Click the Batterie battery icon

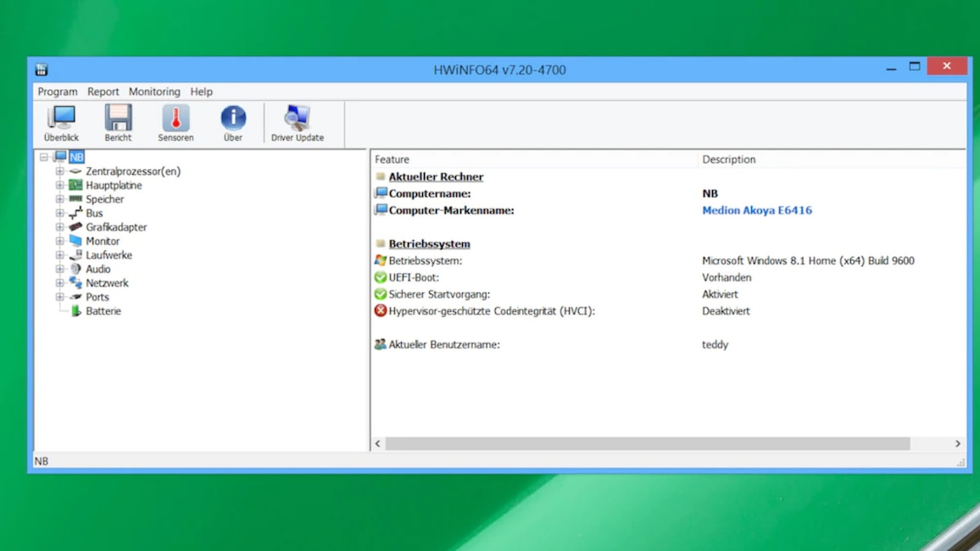pos(75,310)
